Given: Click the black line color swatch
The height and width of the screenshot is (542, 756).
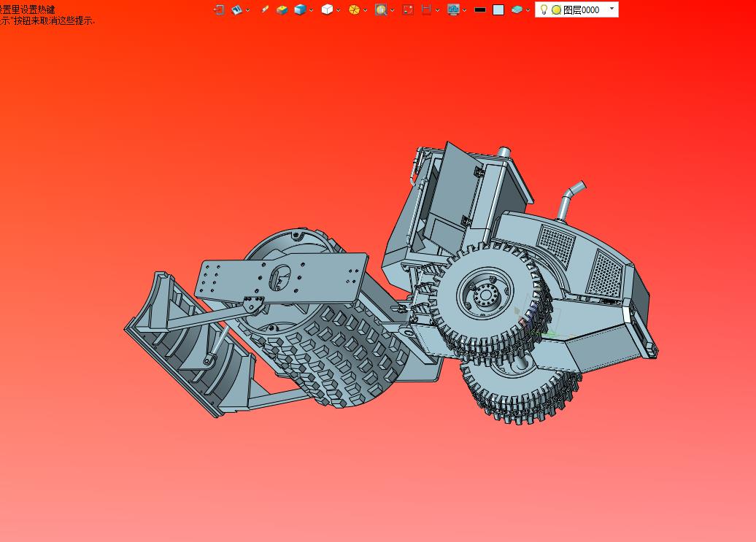Looking at the screenshot, I should point(479,9).
